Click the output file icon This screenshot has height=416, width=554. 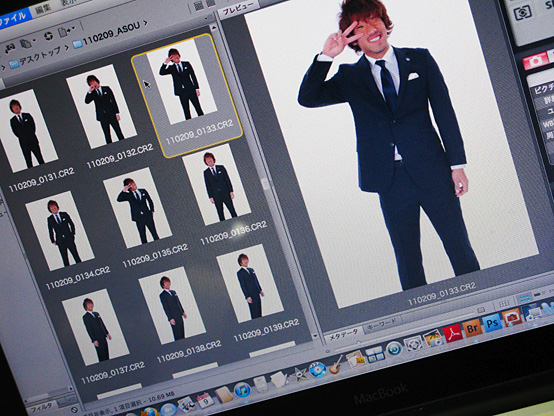(x=64, y=32)
